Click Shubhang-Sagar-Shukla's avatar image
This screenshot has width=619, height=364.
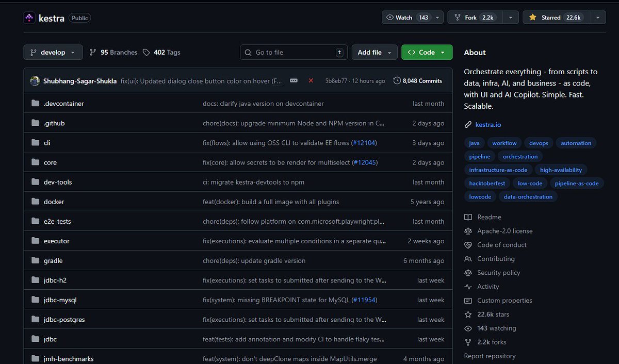[x=35, y=81]
